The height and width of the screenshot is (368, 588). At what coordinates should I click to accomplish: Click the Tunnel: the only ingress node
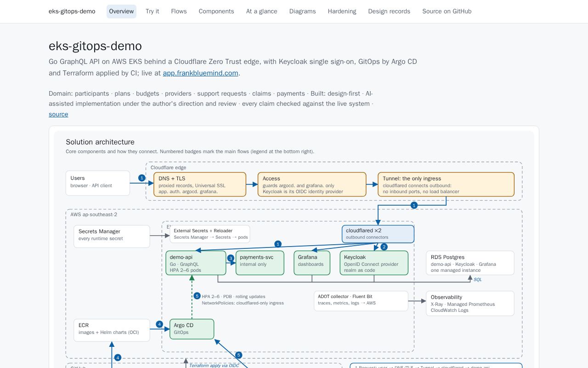446,184
